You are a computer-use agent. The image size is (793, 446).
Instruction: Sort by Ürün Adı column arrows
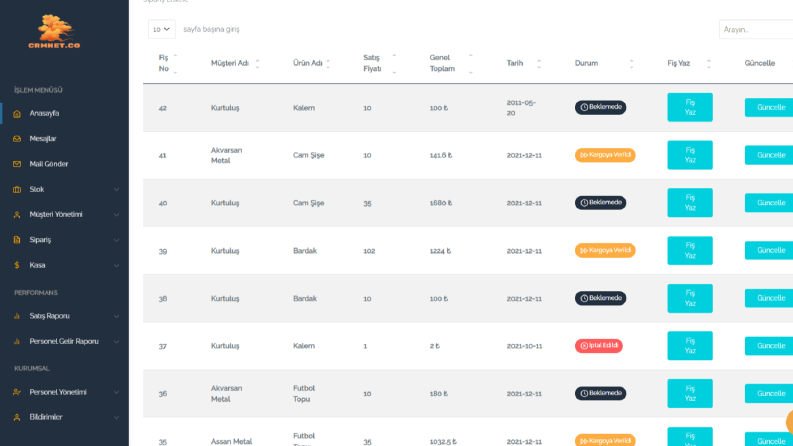coord(328,64)
